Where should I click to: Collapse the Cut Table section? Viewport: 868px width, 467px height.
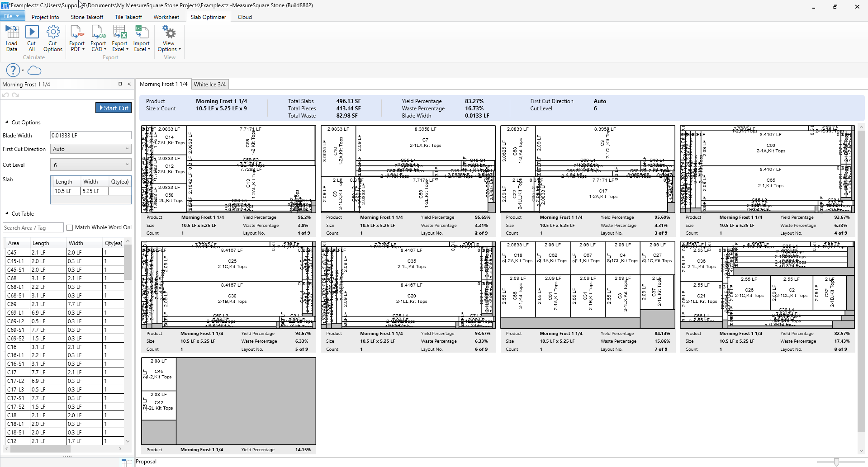[x=7, y=213]
